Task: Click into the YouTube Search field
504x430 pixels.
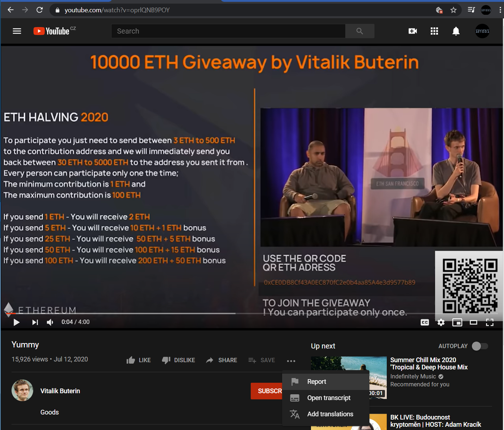Action: click(228, 31)
